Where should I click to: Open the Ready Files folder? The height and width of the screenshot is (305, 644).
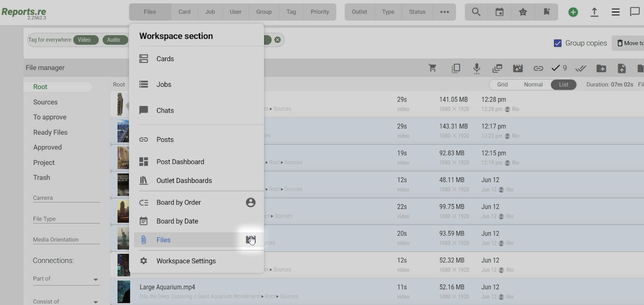pos(50,132)
